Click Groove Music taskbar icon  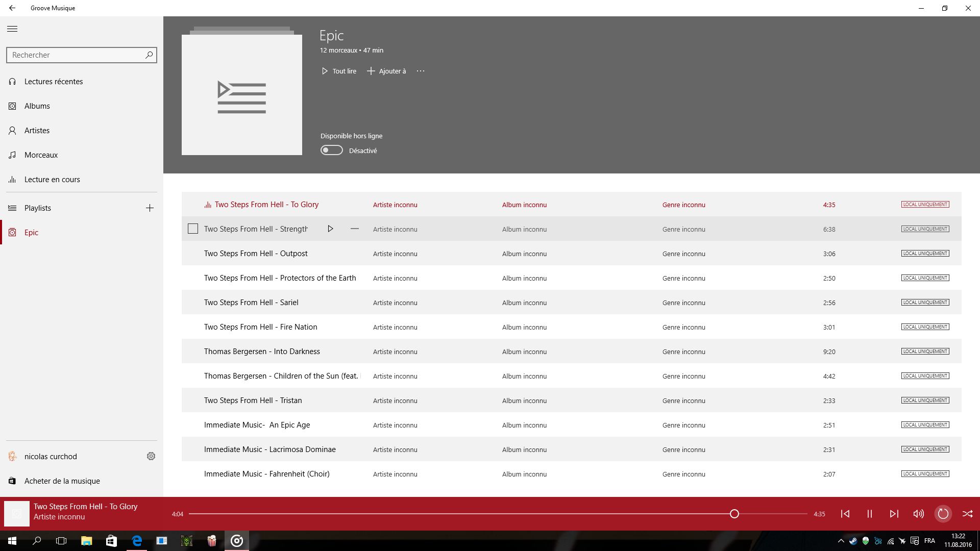(x=237, y=541)
